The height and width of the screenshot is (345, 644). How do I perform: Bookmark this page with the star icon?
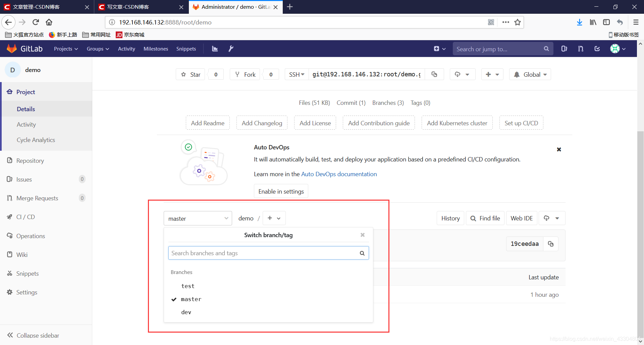[x=518, y=22]
